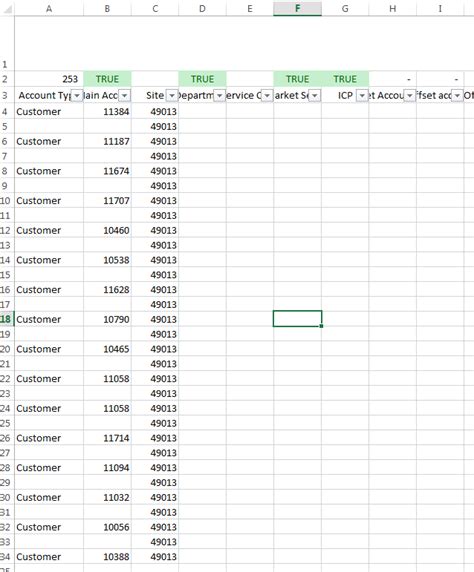Click main account value 10538

pos(116,260)
